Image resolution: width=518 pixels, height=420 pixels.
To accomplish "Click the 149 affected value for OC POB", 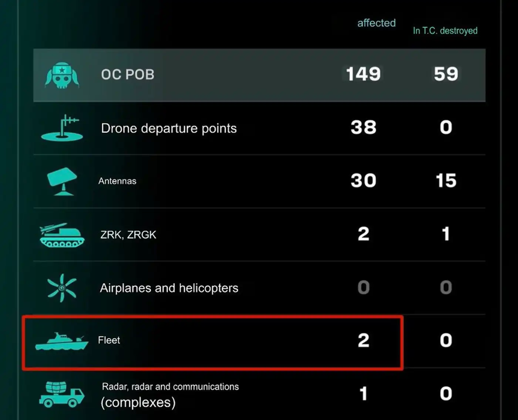I will (x=363, y=74).
